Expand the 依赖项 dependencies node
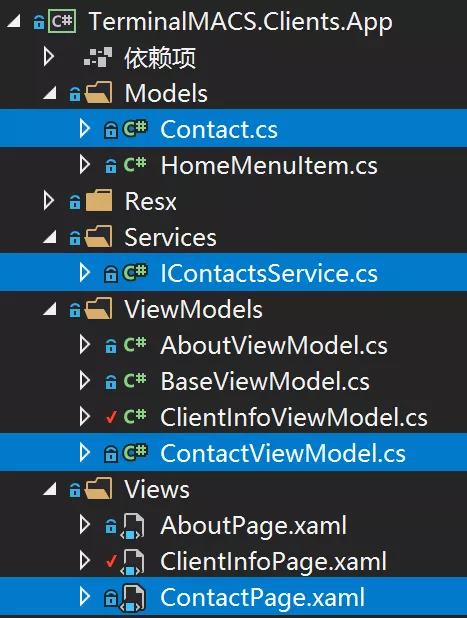This screenshot has width=467, height=618. (x=49, y=57)
